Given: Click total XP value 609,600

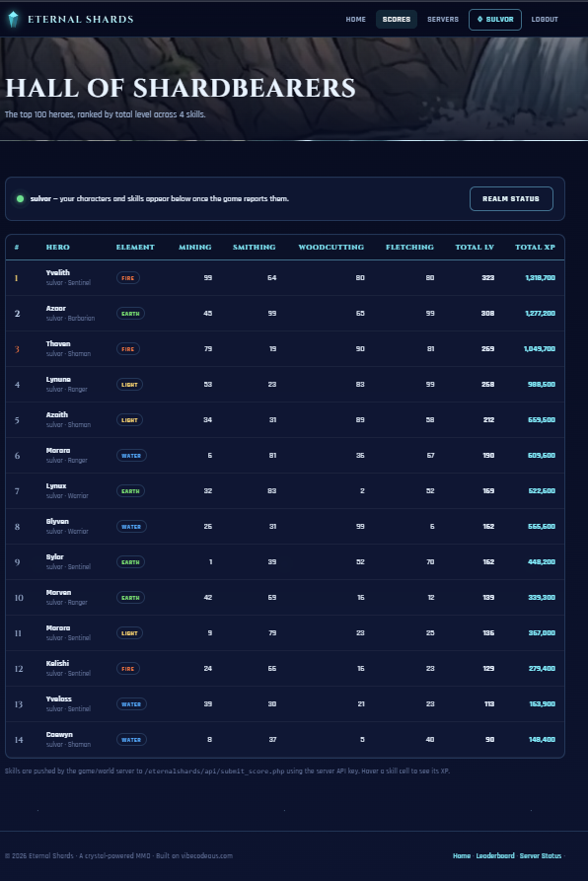Looking at the screenshot, I should [542, 456].
